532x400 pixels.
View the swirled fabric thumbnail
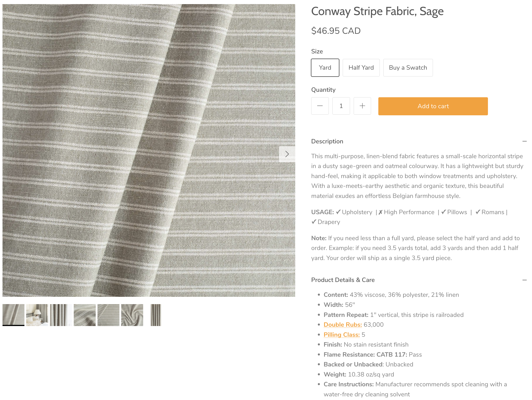click(x=132, y=315)
